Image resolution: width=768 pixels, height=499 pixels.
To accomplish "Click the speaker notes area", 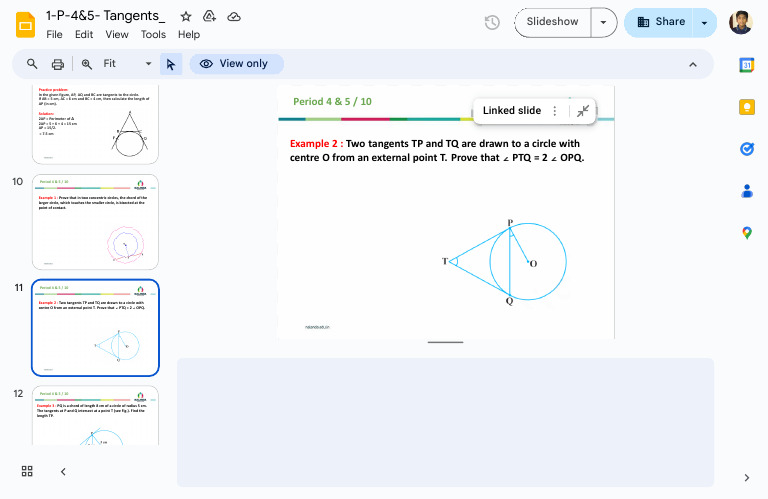I will [x=445, y=422].
